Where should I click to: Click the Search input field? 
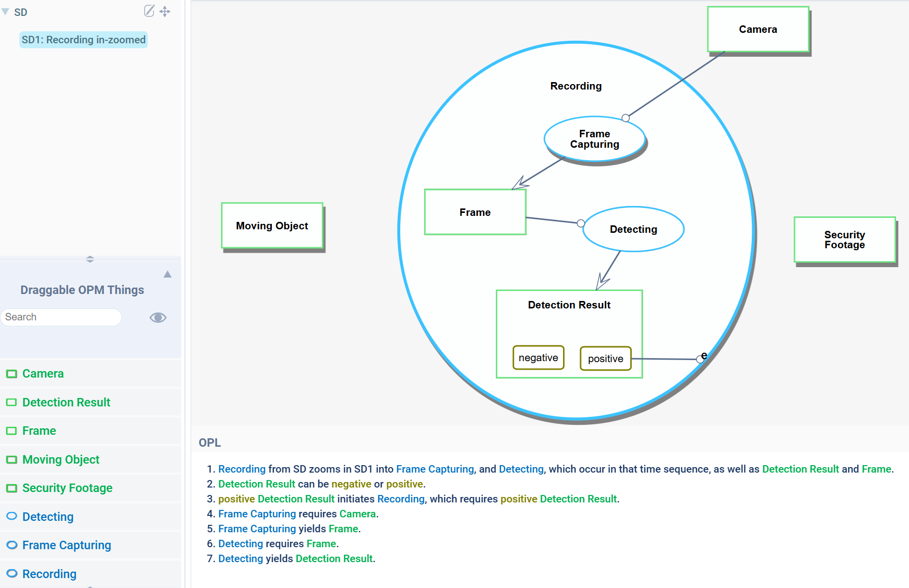pos(61,317)
